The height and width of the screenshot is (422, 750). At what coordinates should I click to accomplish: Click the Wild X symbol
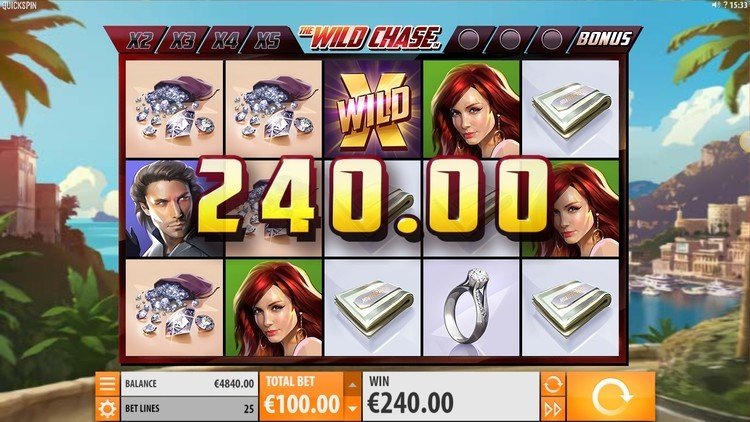373,109
